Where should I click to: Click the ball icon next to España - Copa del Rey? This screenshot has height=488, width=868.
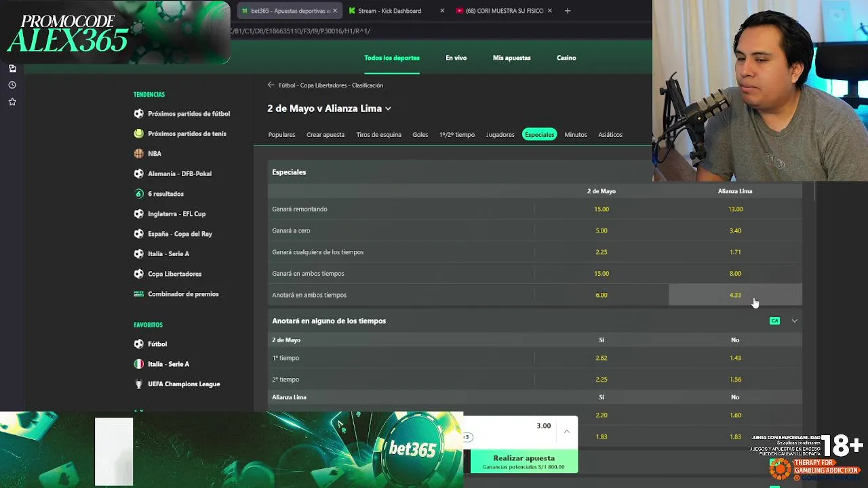coord(138,234)
